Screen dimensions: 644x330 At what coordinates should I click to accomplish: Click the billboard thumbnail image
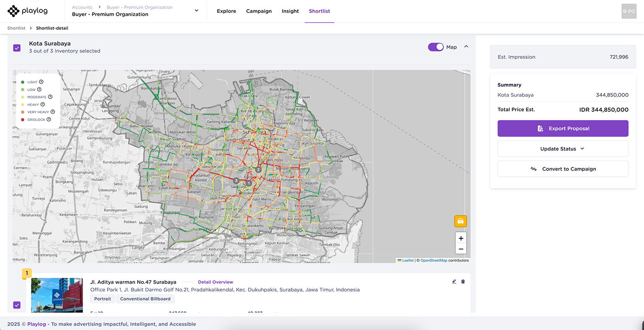click(57, 296)
